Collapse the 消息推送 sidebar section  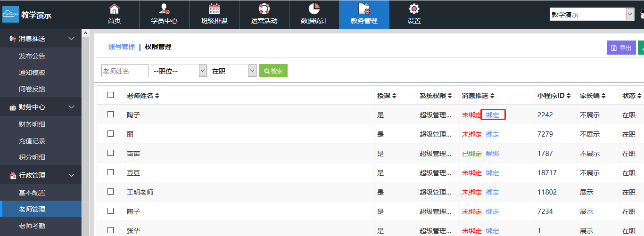click(x=72, y=39)
